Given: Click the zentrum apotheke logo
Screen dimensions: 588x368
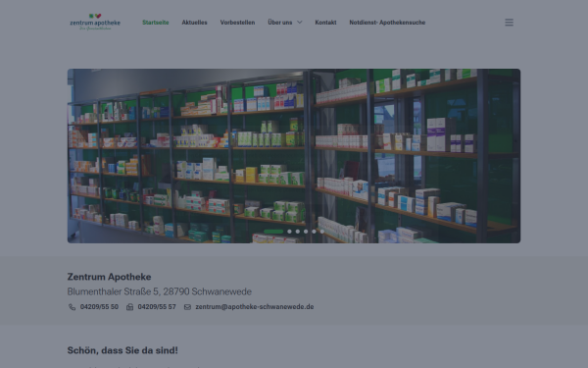Looking at the screenshot, I should [x=95, y=22].
